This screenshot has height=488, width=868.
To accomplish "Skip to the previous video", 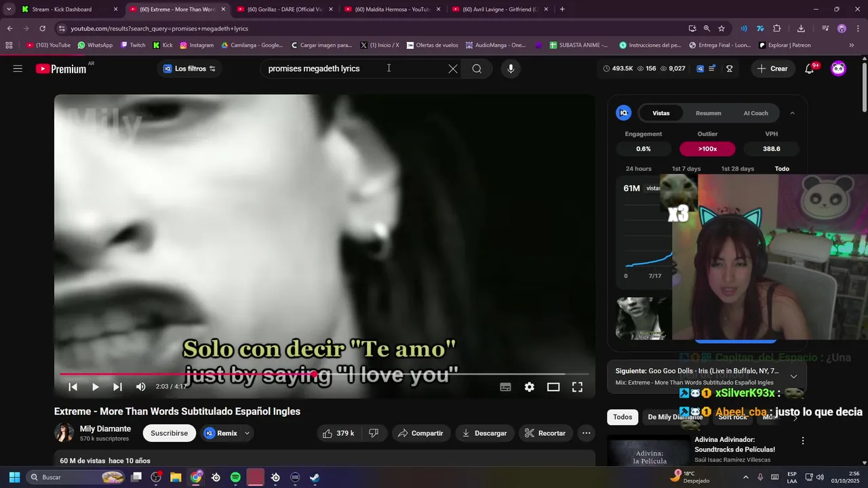I will pos(73,387).
